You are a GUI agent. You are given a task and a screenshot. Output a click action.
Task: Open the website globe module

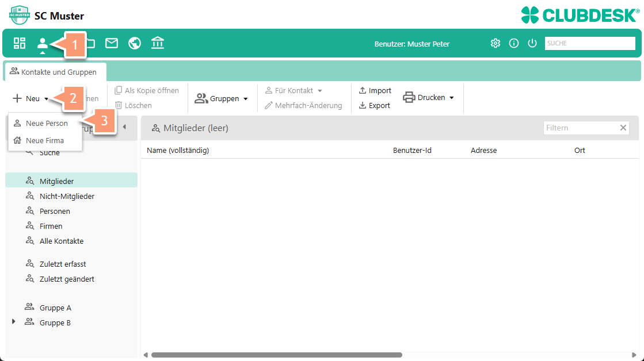point(134,43)
